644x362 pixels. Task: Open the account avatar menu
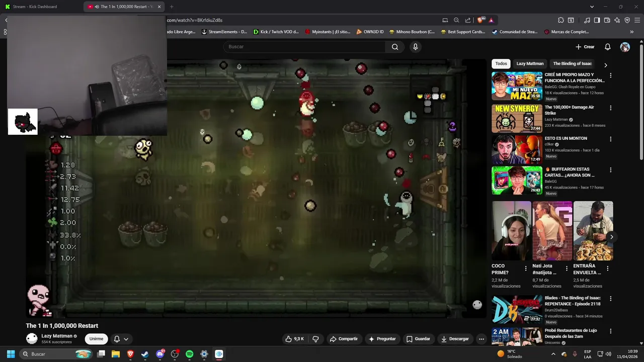[x=625, y=47]
